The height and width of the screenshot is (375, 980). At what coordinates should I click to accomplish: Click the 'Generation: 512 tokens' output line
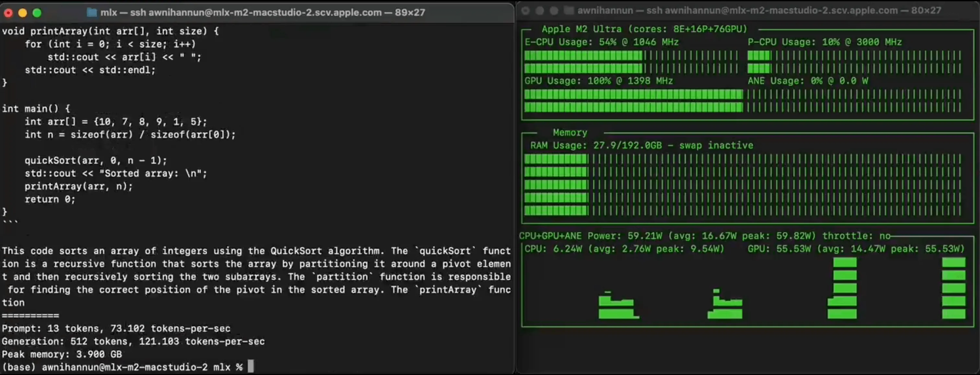[x=133, y=341]
